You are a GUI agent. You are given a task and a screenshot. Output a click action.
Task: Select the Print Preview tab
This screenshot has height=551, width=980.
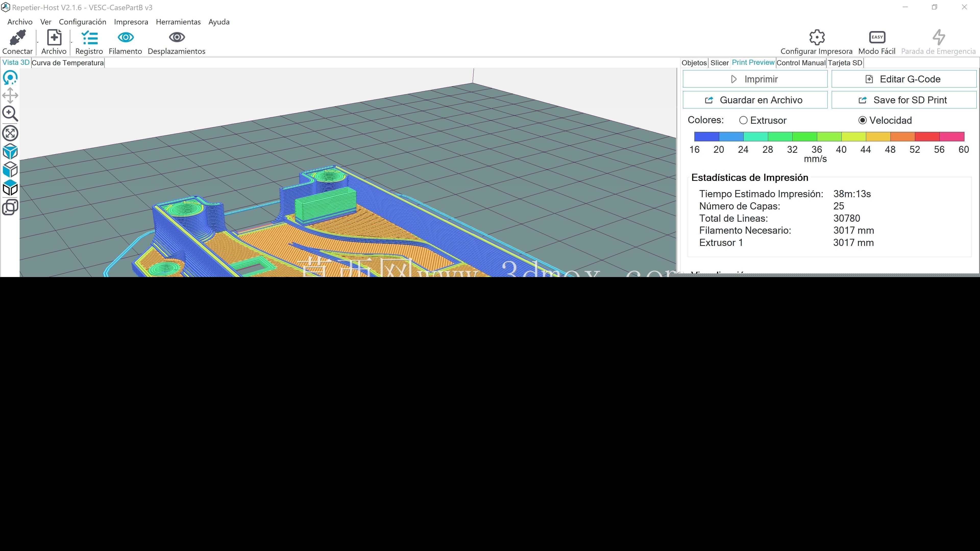[x=753, y=62]
